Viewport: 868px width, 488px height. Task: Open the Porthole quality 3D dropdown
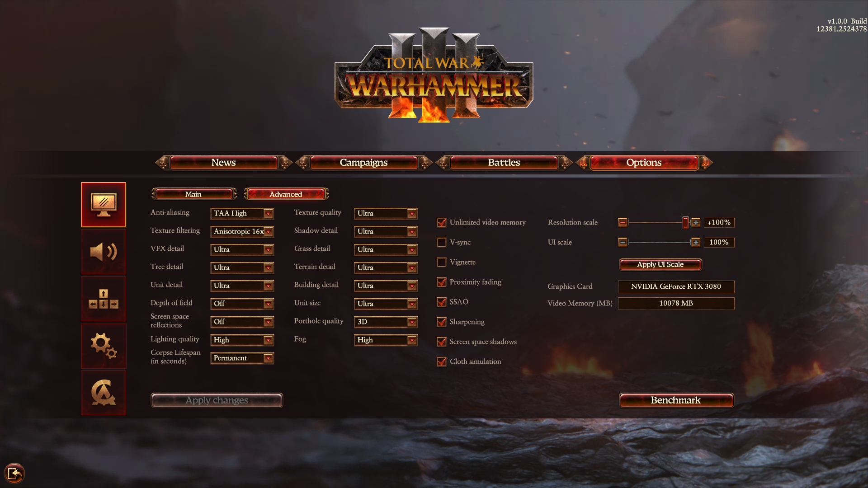386,322
